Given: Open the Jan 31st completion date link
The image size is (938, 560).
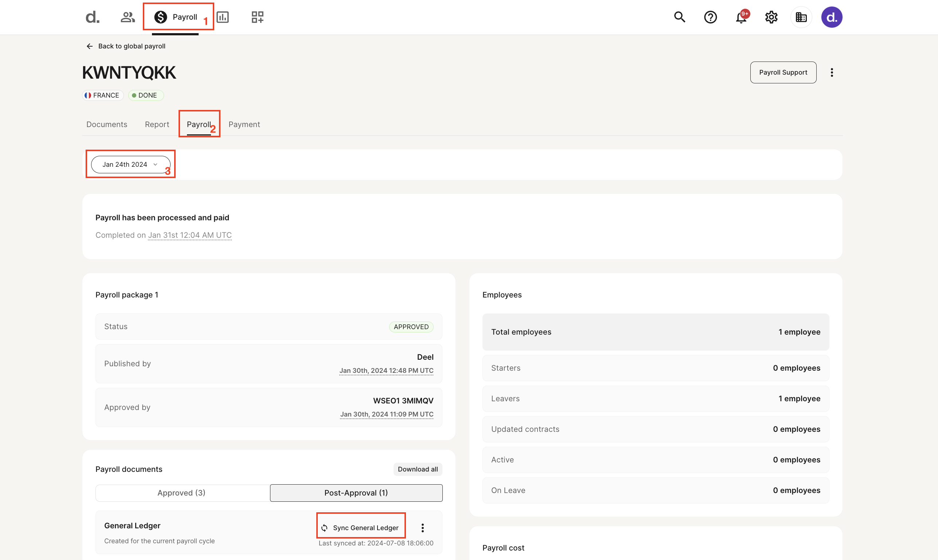Looking at the screenshot, I should (x=189, y=235).
